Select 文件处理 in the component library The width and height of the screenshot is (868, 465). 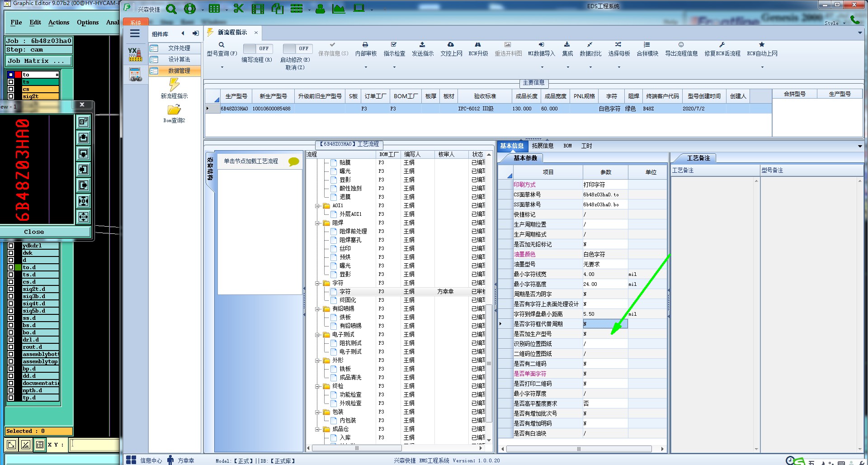pos(175,48)
